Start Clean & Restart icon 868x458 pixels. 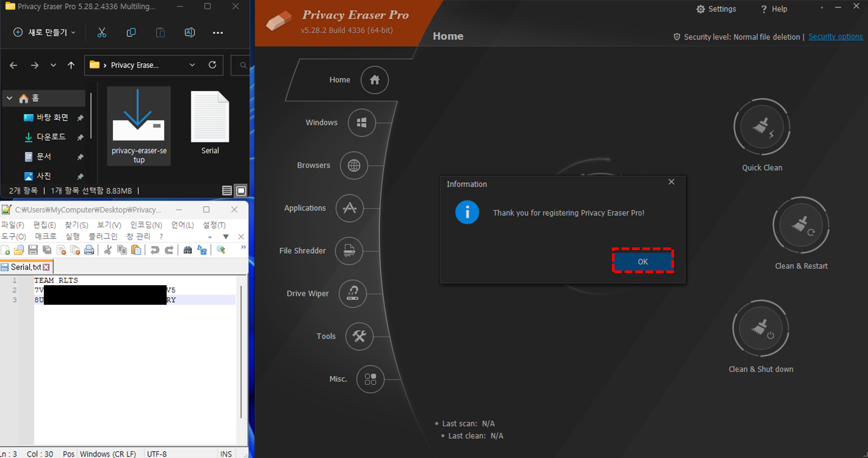pos(801,225)
